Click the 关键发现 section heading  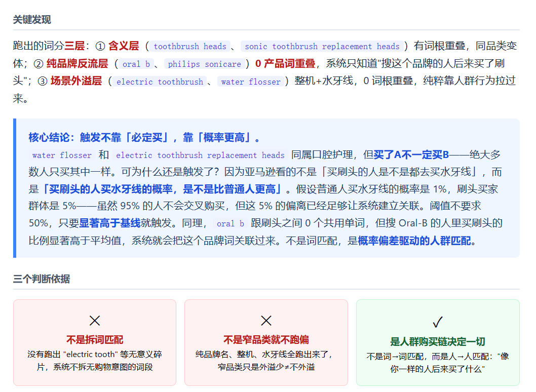pos(32,19)
